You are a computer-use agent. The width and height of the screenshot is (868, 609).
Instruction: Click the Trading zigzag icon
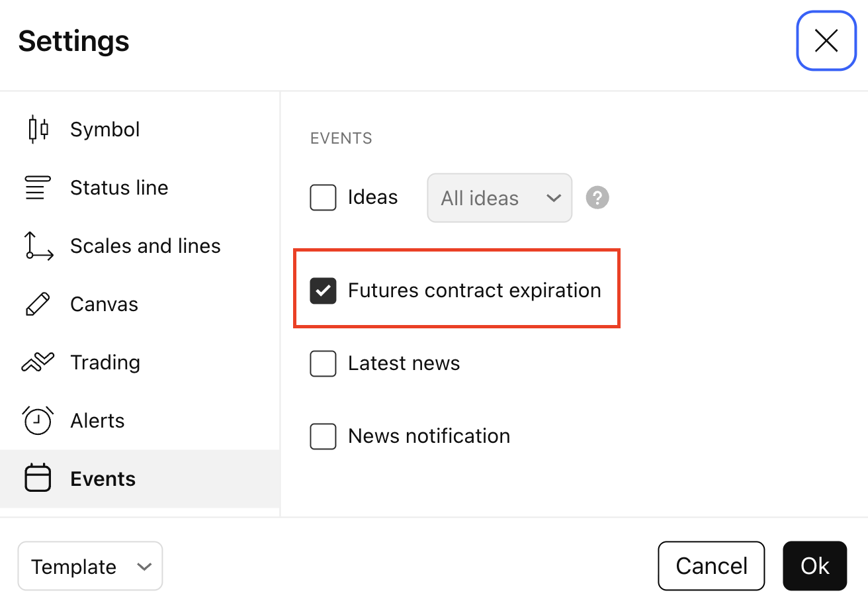click(x=38, y=362)
